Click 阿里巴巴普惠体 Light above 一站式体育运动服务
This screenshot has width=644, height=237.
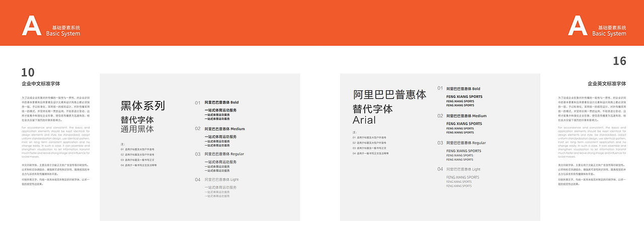coord(221,179)
